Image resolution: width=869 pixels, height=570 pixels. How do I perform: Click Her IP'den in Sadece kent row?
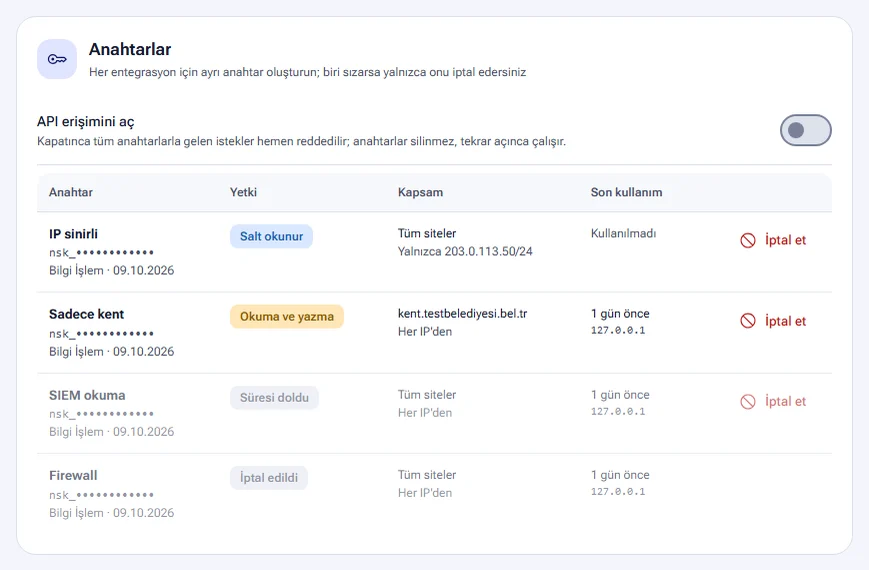pyautogui.click(x=425, y=332)
